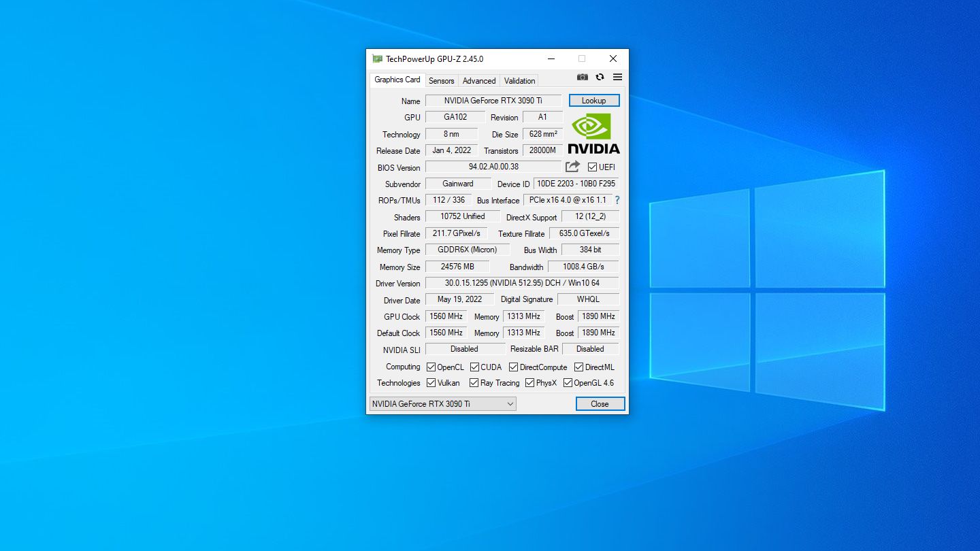Click the Die Size value 628 mm²
The image size is (980, 551).
542,134
